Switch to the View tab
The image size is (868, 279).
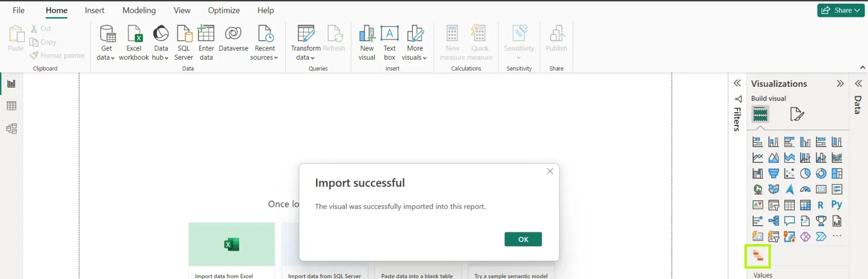182,10
